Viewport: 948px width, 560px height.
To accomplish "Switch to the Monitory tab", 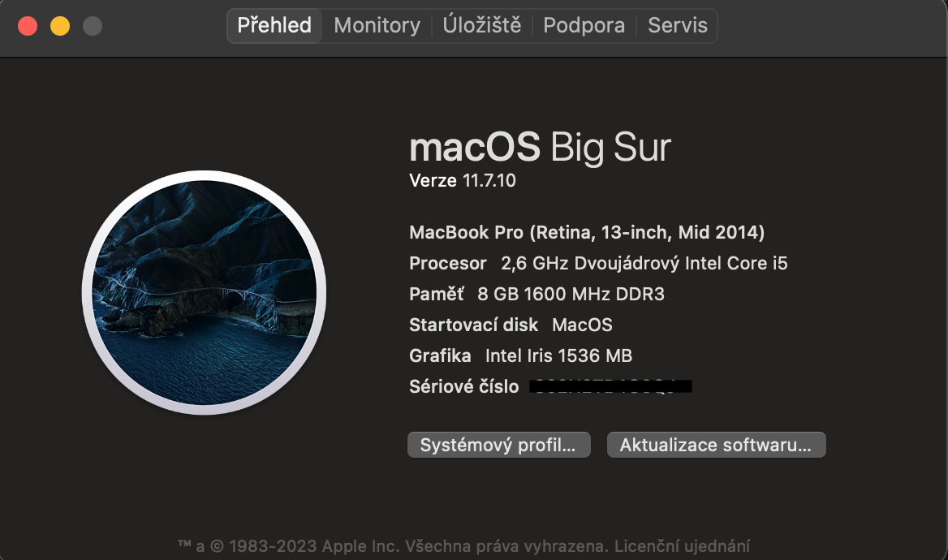I will (375, 25).
